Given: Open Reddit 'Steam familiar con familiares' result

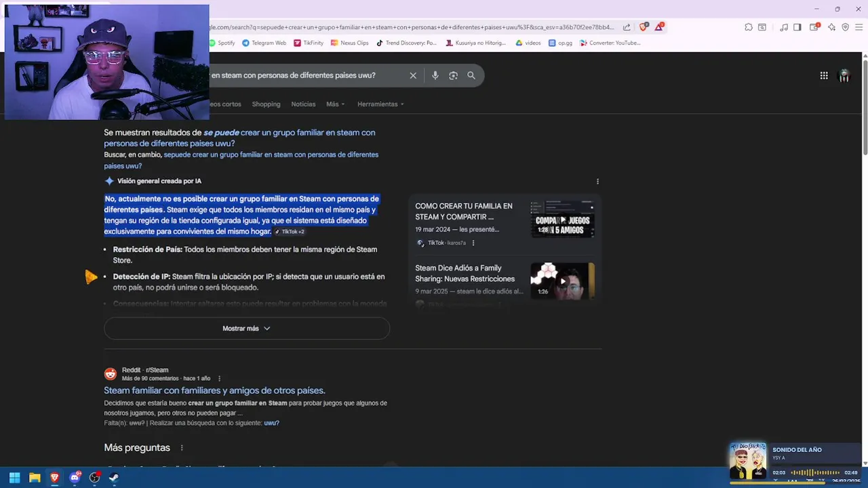Looking at the screenshot, I should (214, 390).
